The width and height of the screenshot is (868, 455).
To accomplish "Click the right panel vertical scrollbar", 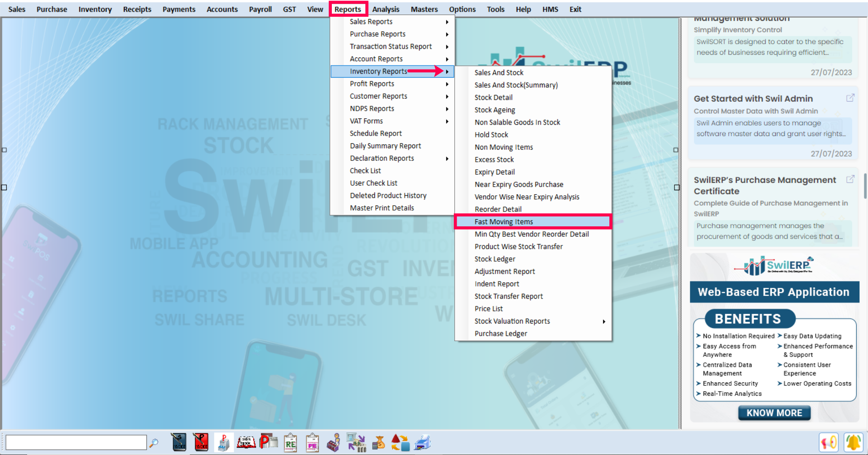I will pyautogui.click(x=865, y=186).
